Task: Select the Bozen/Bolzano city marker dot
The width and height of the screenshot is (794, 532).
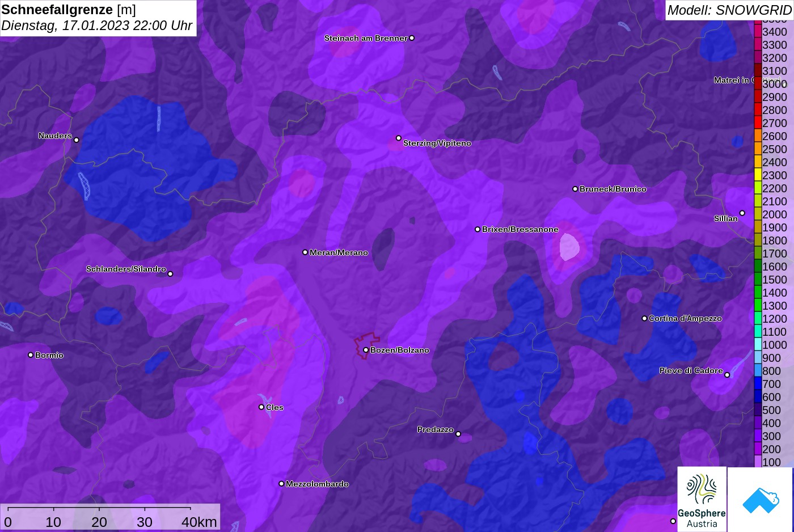Action: coord(366,350)
